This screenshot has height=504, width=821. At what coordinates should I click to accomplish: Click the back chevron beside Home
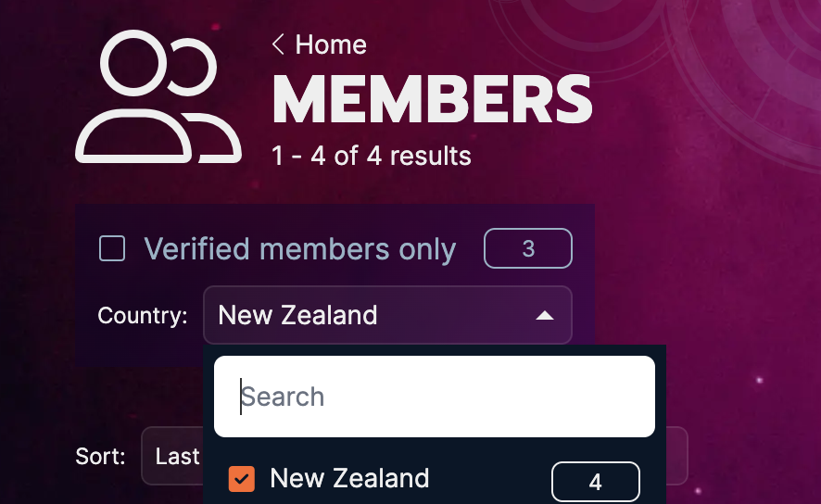coord(278,44)
